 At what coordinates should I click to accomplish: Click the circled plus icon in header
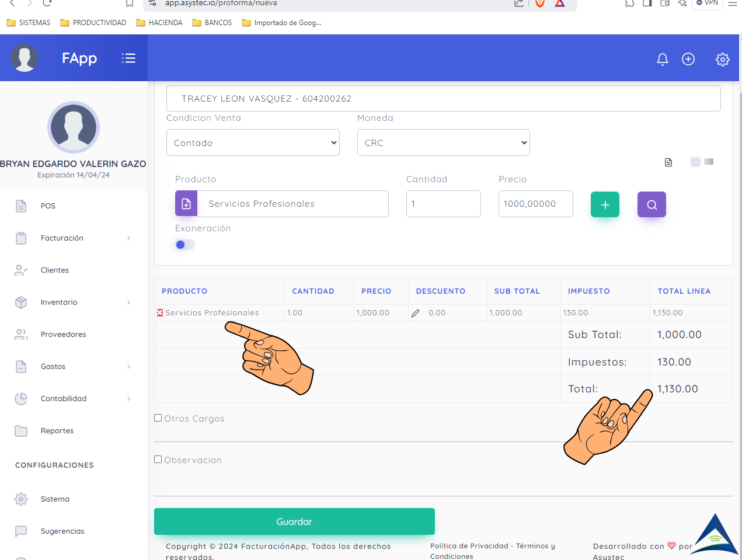(688, 59)
